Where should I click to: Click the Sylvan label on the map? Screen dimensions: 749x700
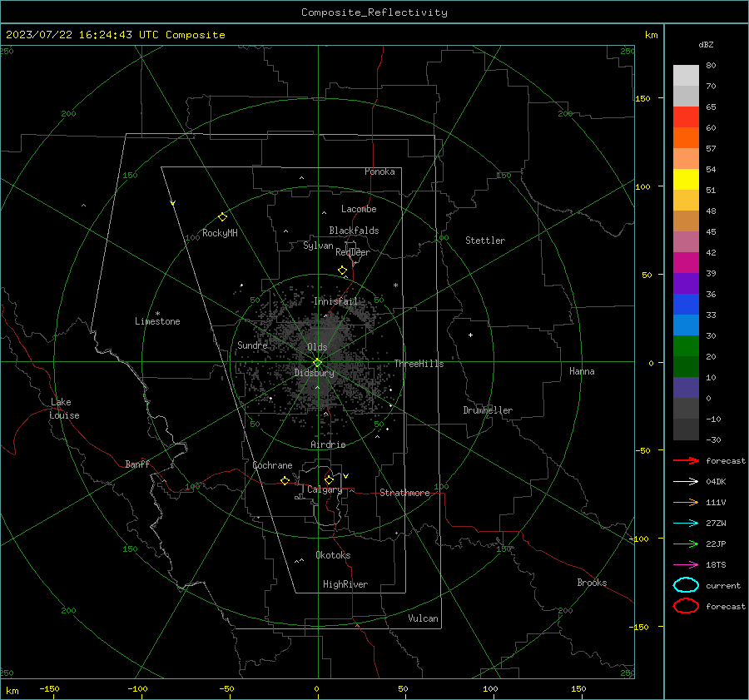pos(318,246)
